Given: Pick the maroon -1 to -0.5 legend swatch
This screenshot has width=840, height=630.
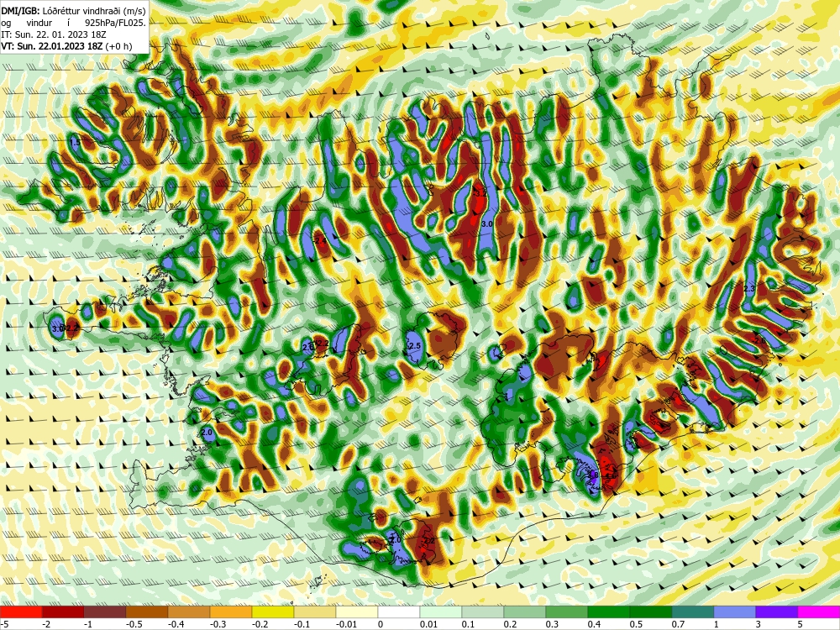Looking at the screenshot, I should click(x=105, y=612).
